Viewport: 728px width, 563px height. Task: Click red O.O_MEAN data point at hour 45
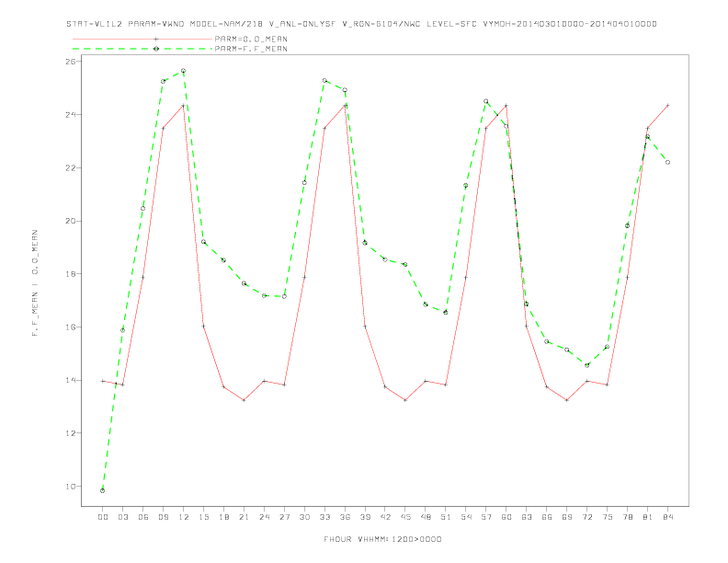point(405,400)
